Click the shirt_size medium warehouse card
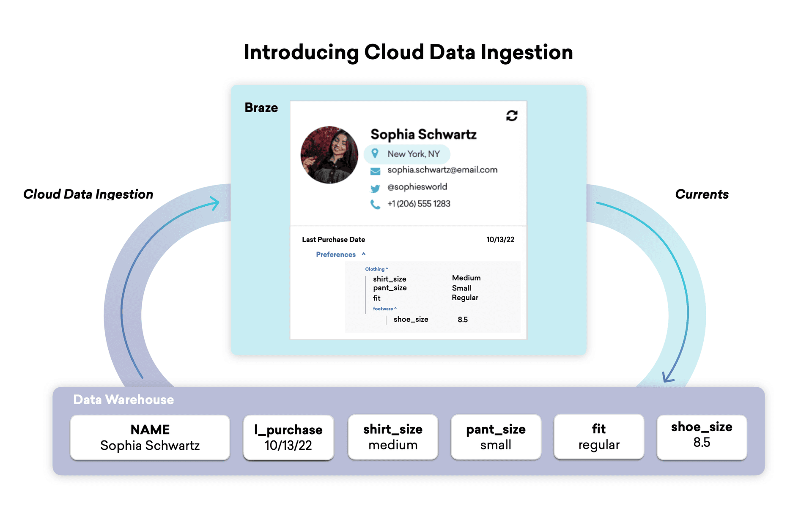Screen dimensions: 812x506 point(393,437)
